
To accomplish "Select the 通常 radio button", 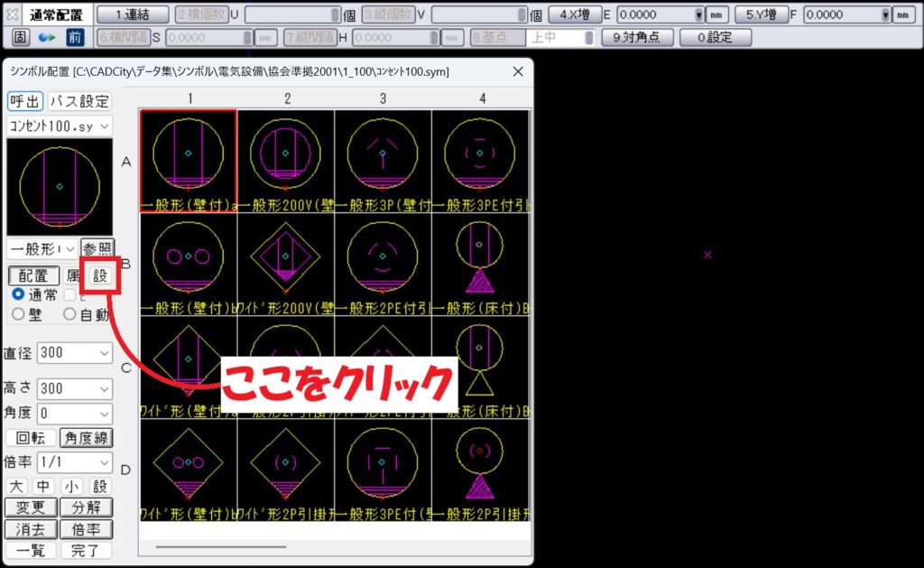I will (18, 293).
